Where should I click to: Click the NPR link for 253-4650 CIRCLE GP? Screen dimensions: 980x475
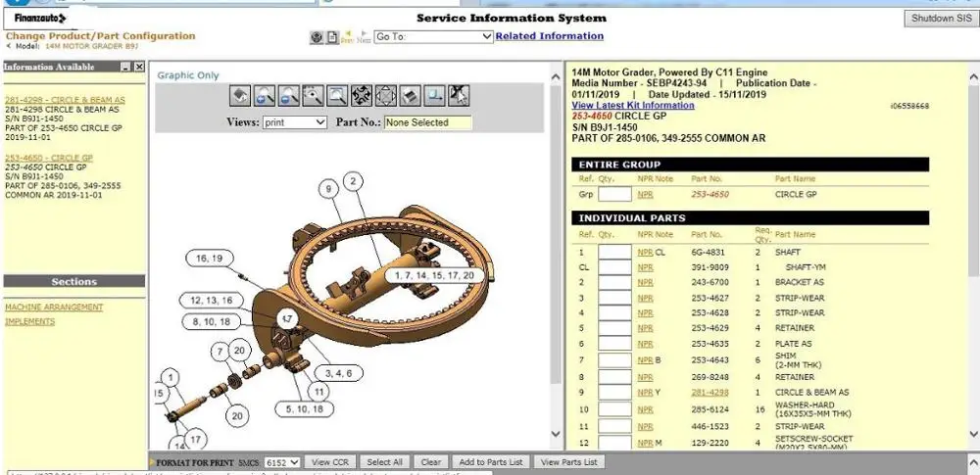point(645,194)
